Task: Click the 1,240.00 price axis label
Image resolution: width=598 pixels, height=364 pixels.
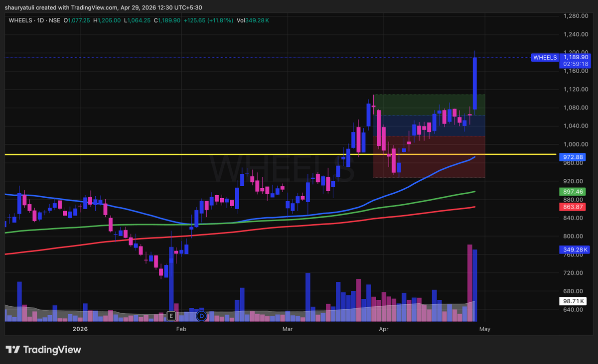Action: coord(577,34)
